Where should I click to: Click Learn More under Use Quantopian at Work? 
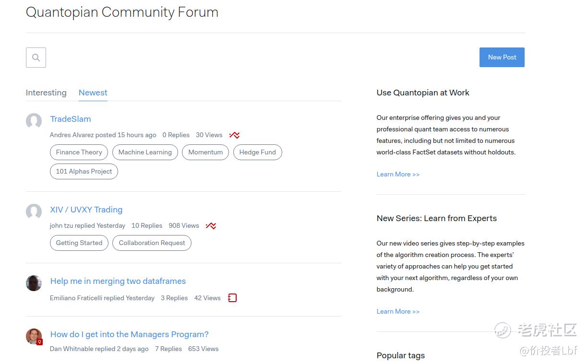point(398,174)
